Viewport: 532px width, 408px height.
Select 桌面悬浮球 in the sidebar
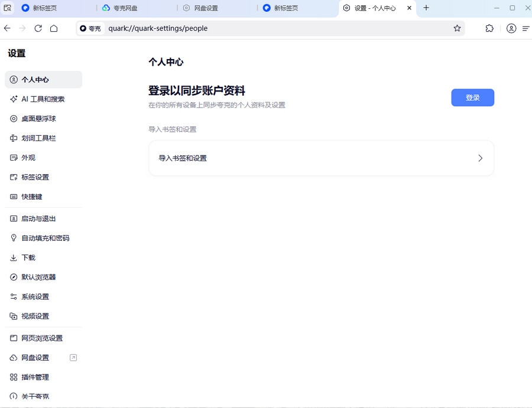[x=38, y=119]
